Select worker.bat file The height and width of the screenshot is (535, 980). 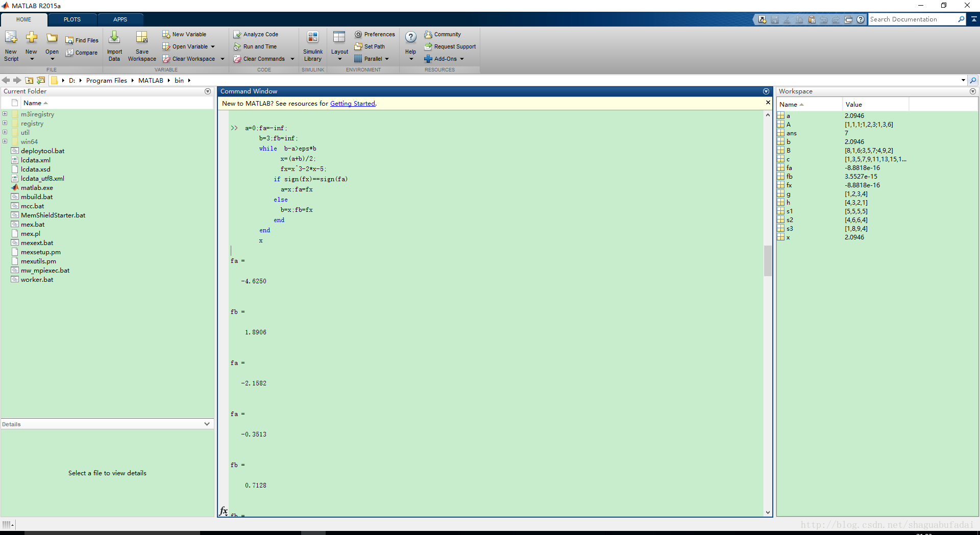point(37,279)
